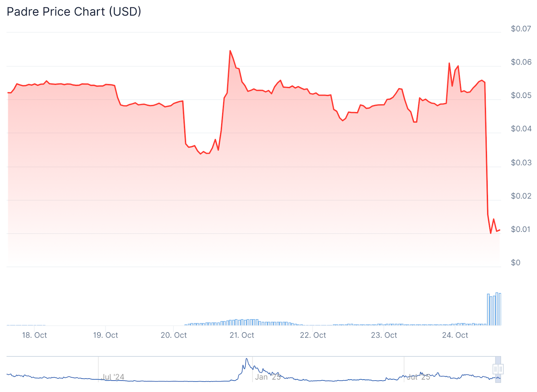537x392 pixels.
Task: Click the 23. Oct date label
Action: click(x=384, y=335)
